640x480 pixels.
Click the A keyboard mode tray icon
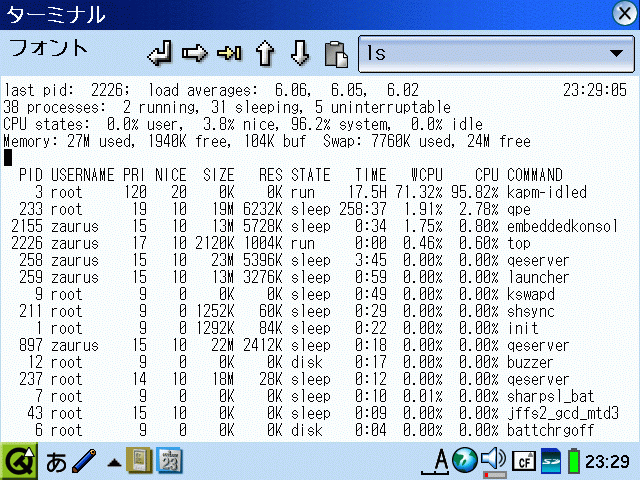pyautogui.click(x=438, y=462)
